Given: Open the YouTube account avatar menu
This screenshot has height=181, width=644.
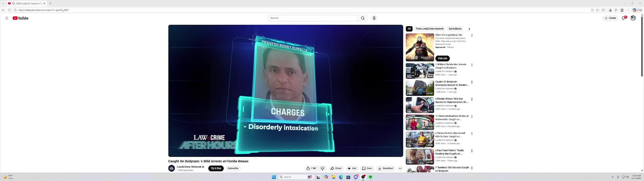Looking at the screenshot, I should [633, 18].
